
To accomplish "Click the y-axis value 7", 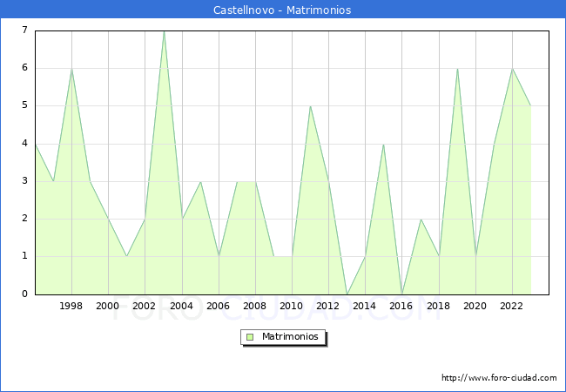I will 24,30.
